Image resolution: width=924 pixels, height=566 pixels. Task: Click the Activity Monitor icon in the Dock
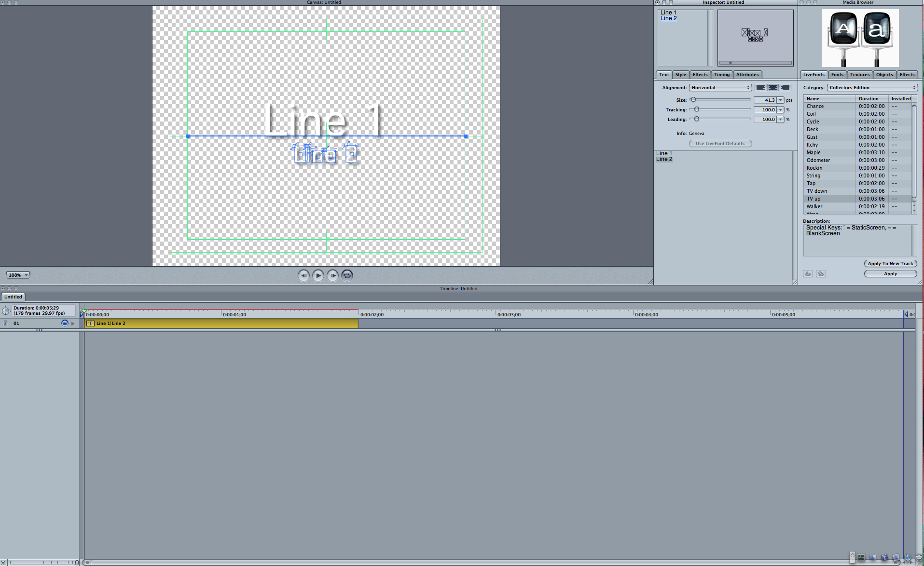(x=861, y=558)
